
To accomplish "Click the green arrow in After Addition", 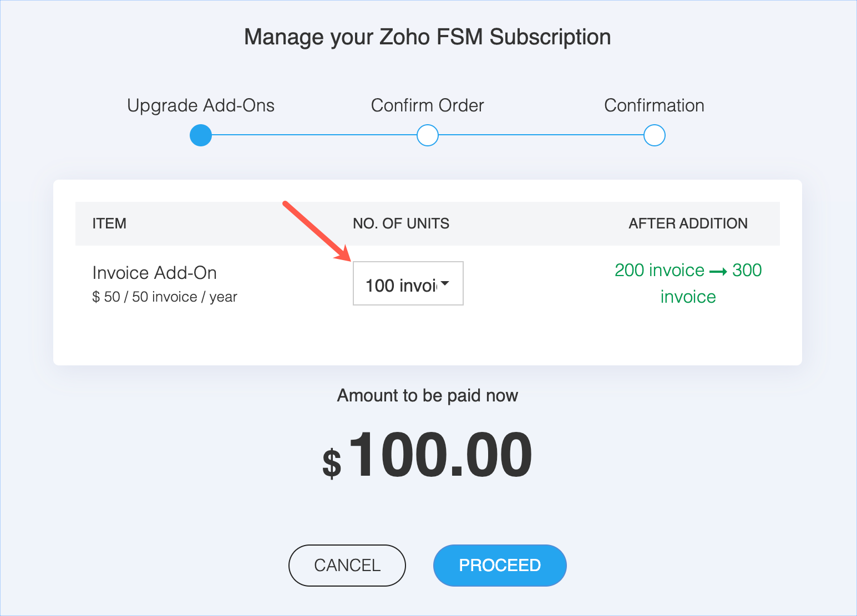I will pos(718,272).
